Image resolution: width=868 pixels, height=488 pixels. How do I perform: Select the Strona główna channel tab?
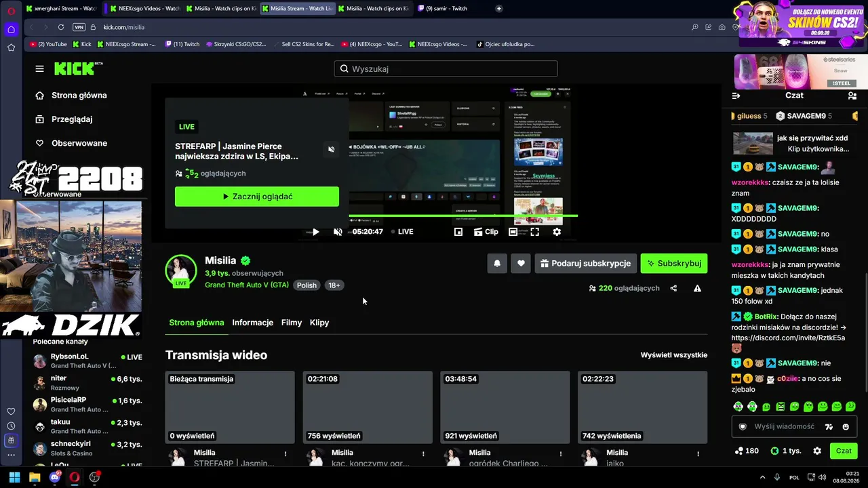pos(197,323)
